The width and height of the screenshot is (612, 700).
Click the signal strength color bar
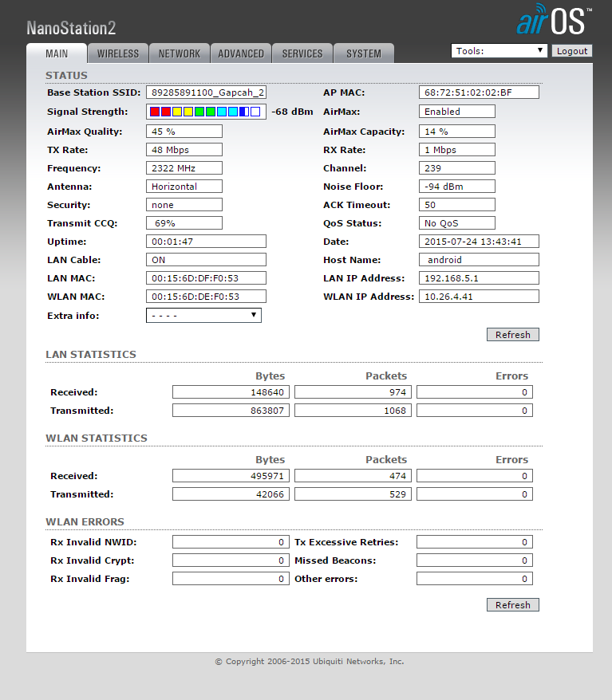point(206,112)
